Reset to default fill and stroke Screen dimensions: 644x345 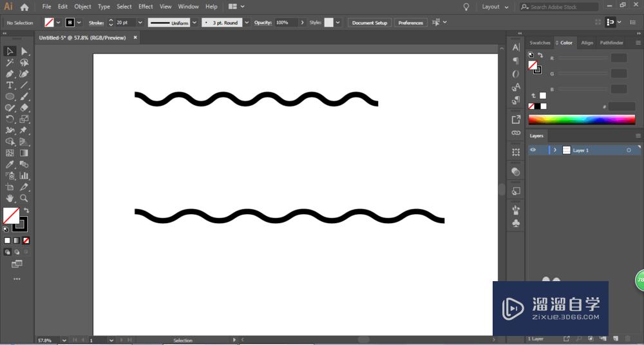[6, 229]
